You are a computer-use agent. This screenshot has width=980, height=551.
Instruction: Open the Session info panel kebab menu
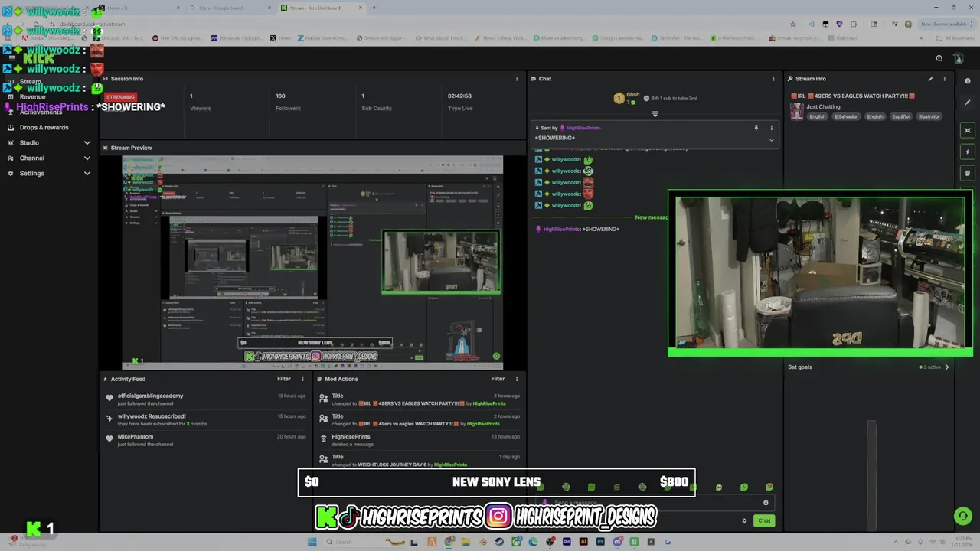point(517,79)
